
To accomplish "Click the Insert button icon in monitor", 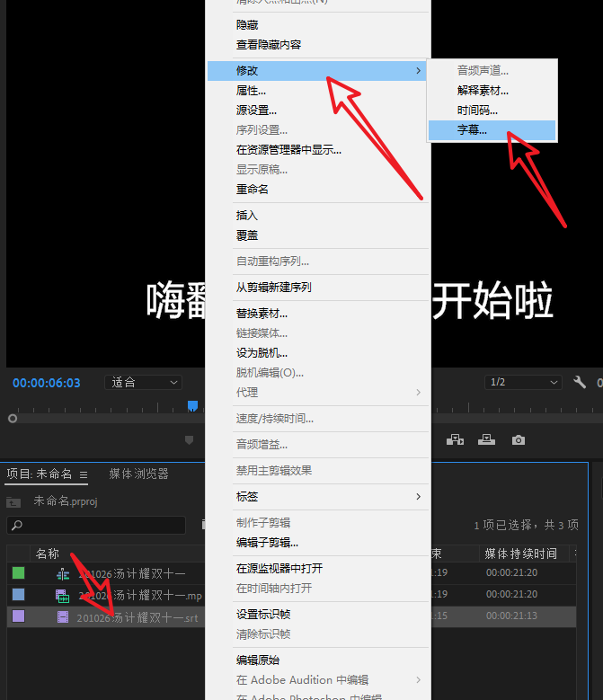I will (x=455, y=440).
